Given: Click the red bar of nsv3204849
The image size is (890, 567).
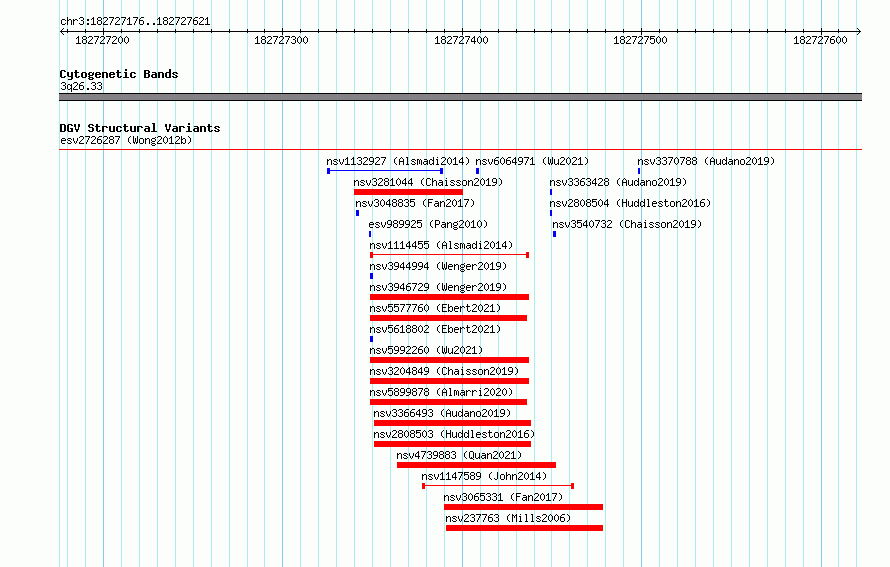Looking at the screenshot, I should click(449, 381).
